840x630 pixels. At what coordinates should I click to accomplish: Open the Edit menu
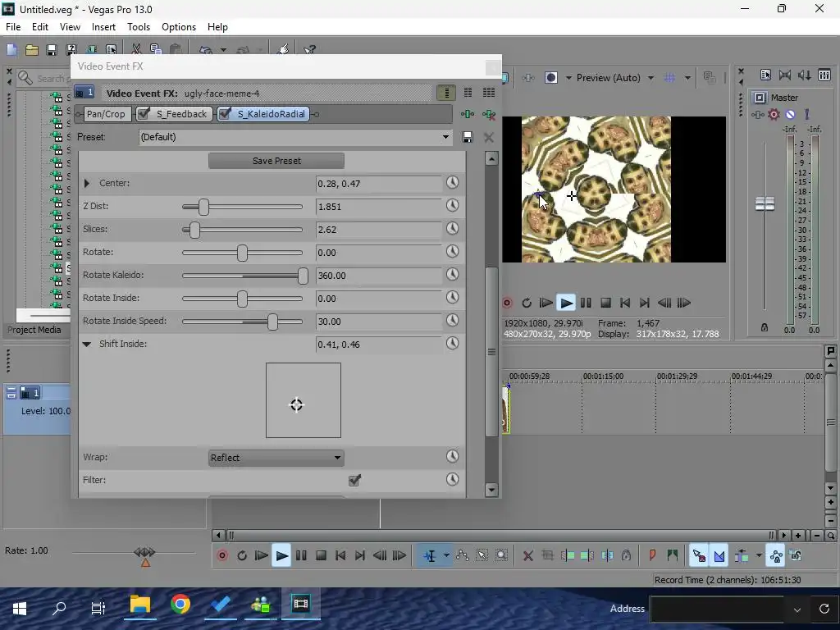click(x=40, y=27)
